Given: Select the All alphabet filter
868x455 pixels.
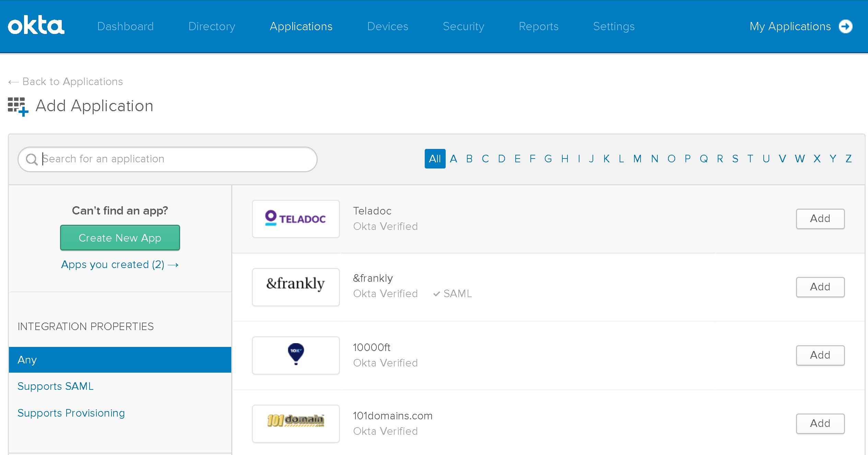Looking at the screenshot, I should coord(435,159).
